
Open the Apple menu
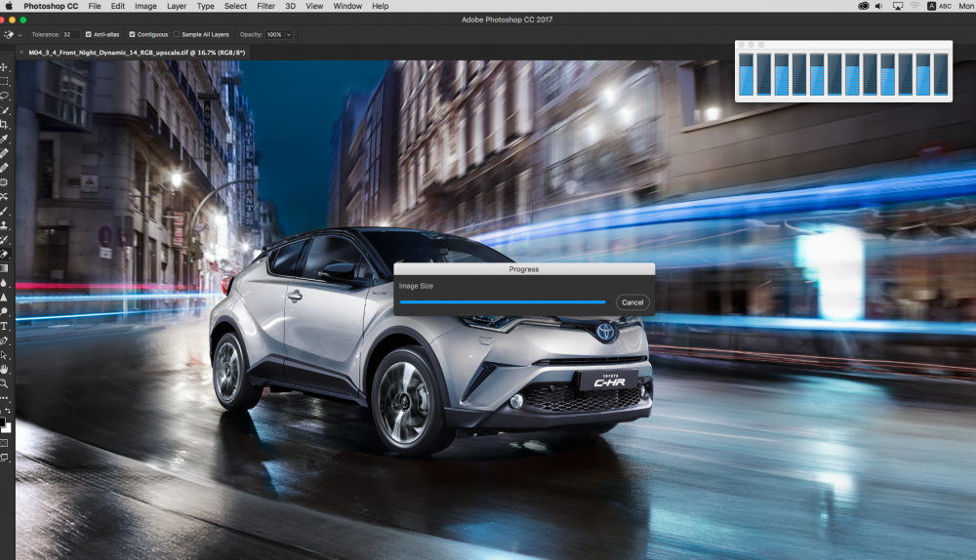pos(9,6)
